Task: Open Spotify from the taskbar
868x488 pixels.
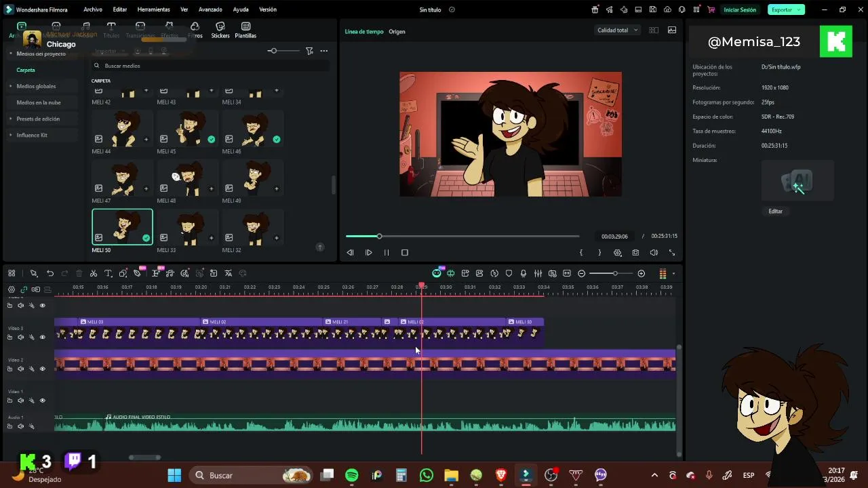Action: click(351, 475)
